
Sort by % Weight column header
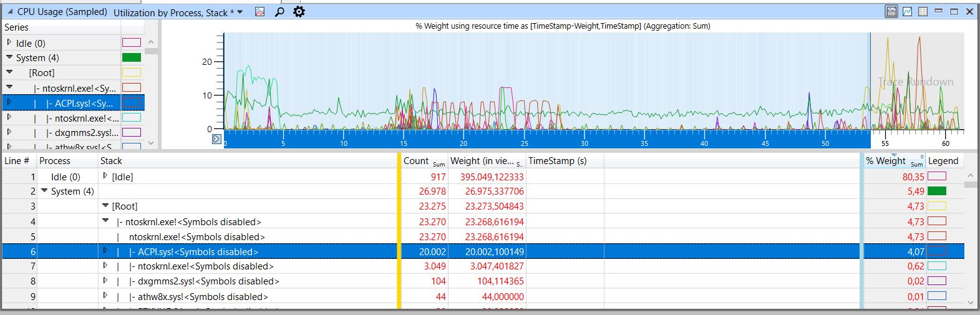point(895,160)
